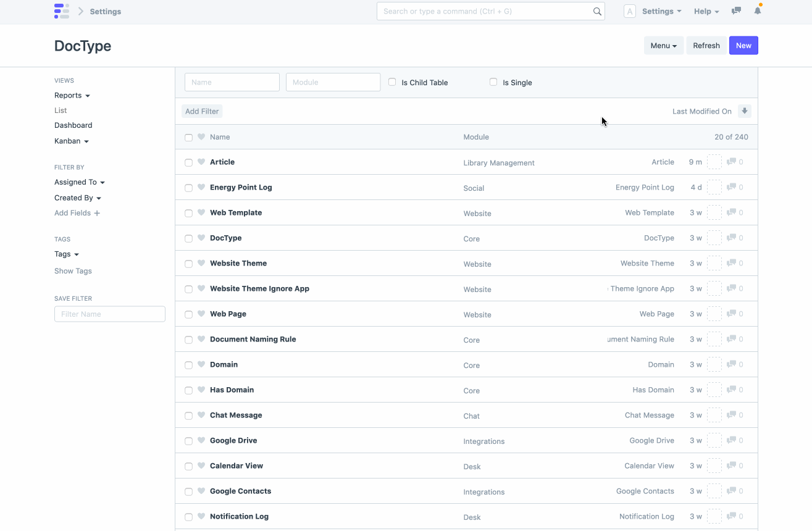Like the Article doctype heart icon
The image size is (812, 531).
pos(201,162)
